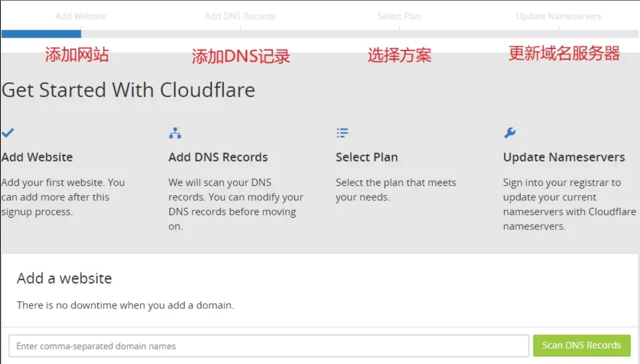The width and height of the screenshot is (640, 364).
Task: Click the Add a website section title
Action: pyautogui.click(x=64, y=278)
